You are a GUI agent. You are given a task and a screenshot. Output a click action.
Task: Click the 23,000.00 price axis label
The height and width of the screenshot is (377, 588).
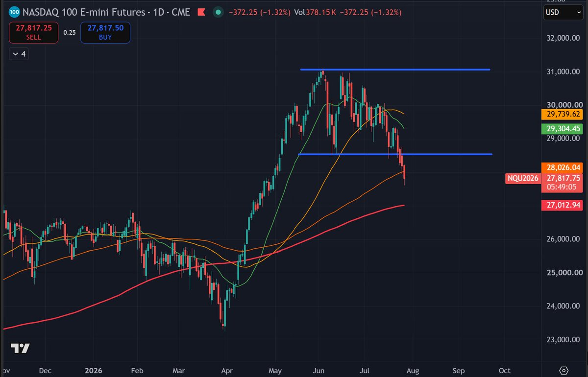coord(563,340)
